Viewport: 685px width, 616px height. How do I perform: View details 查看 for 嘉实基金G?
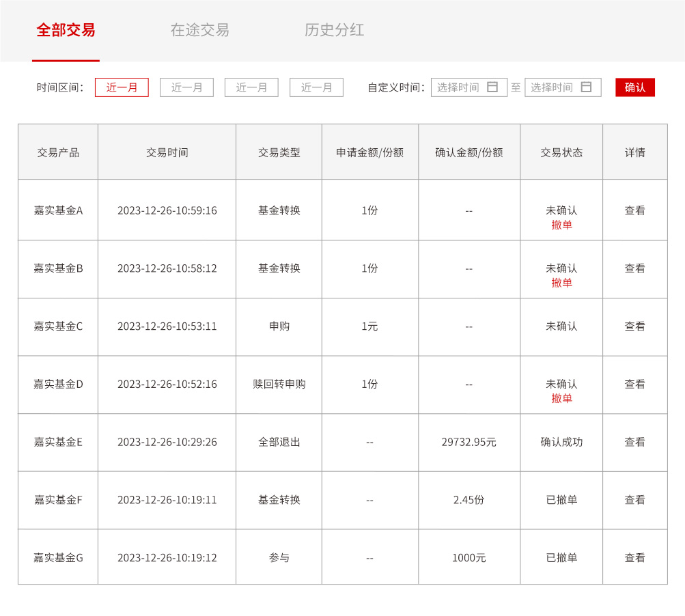pos(634,558)
